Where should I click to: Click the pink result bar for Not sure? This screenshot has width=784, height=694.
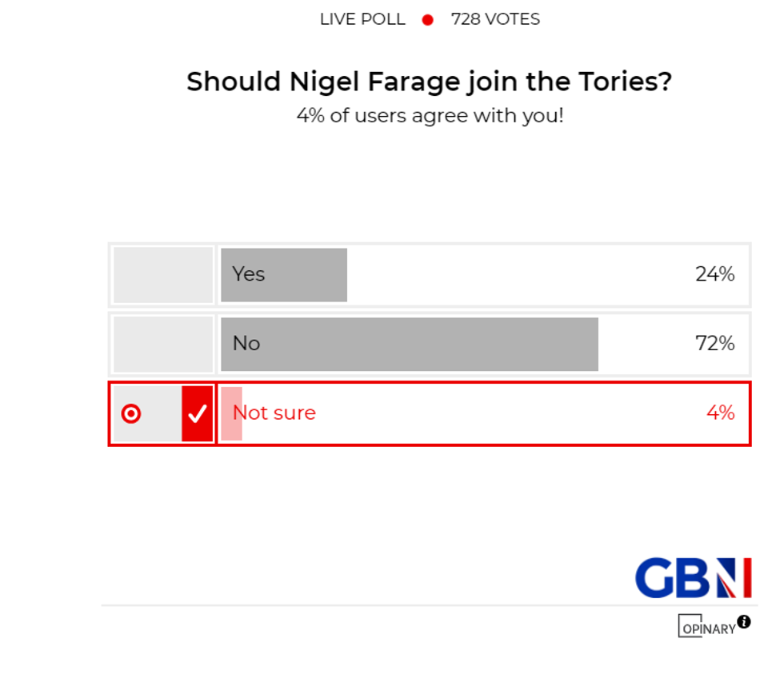point(231,413)
